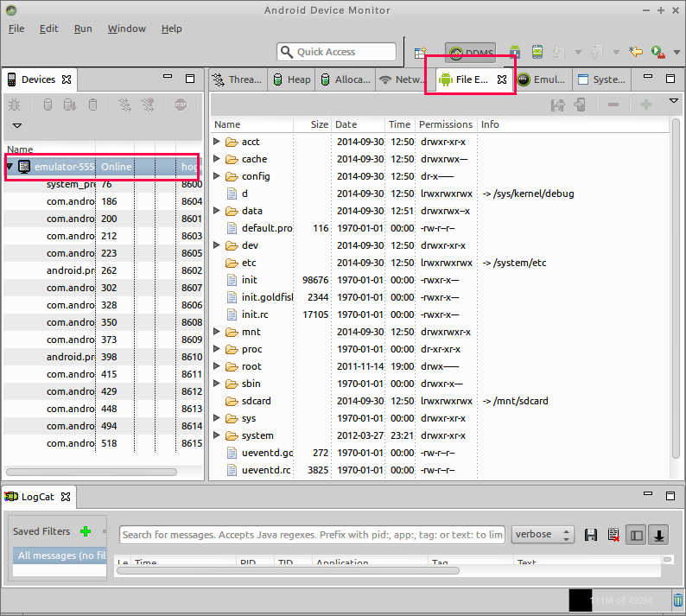Click the Size column header

click(313, 124)
